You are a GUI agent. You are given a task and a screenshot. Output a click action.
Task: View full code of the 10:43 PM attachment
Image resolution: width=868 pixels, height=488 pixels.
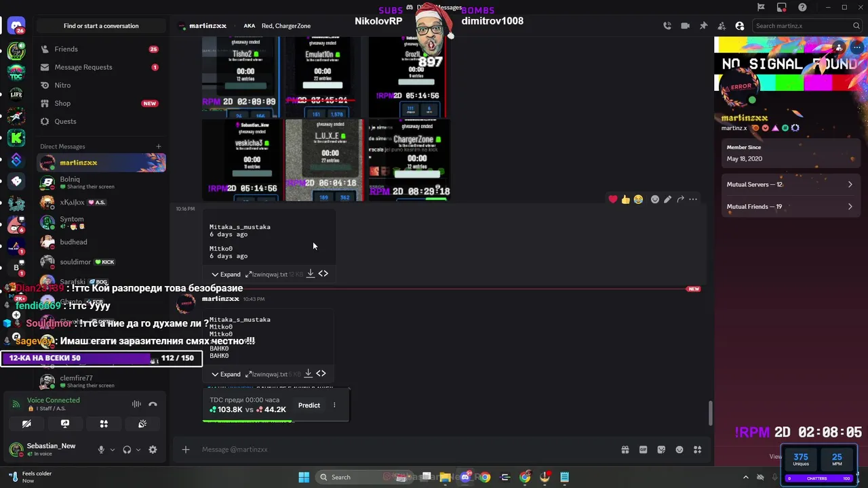coord(321,373)
